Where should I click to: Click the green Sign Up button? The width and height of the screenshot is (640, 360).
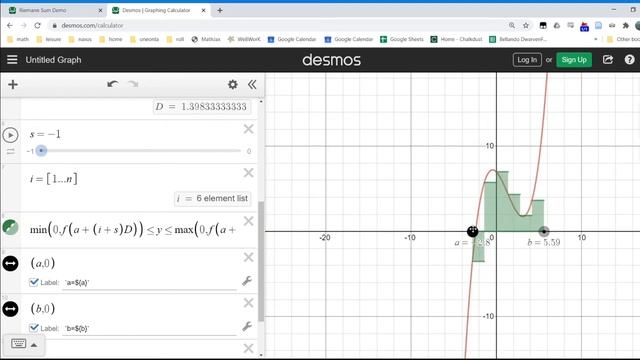[574, 60]
